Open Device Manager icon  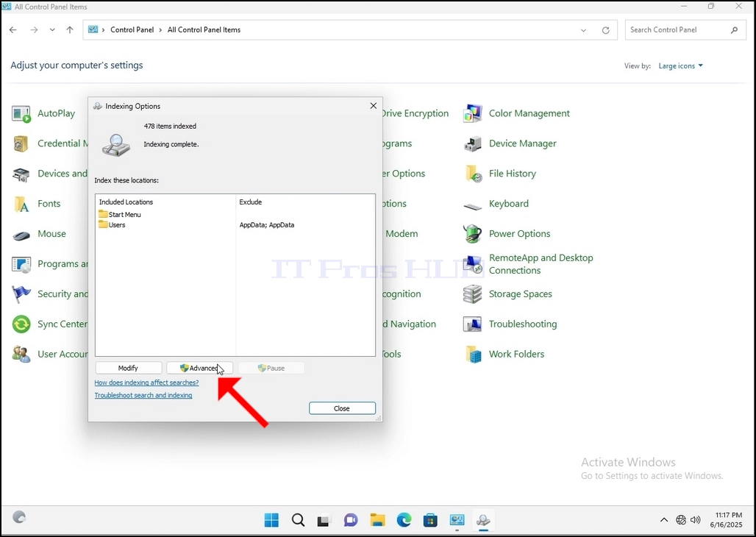tap(472, 143)
